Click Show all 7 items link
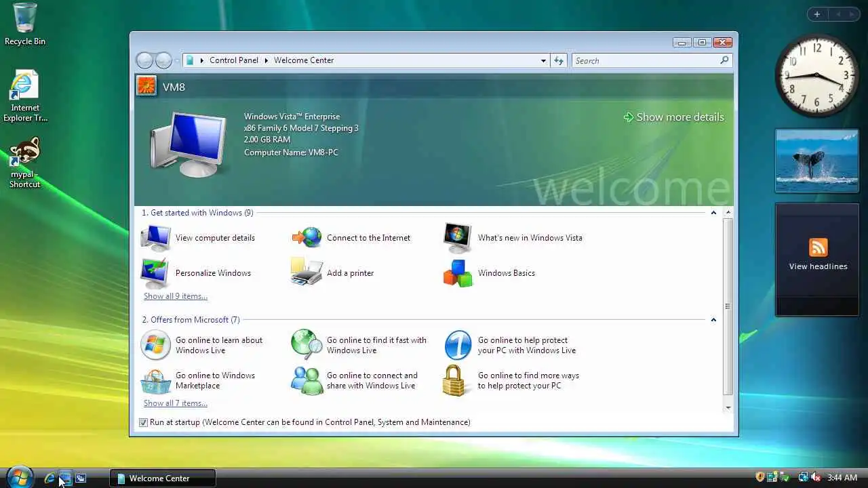 pos(176,403)
